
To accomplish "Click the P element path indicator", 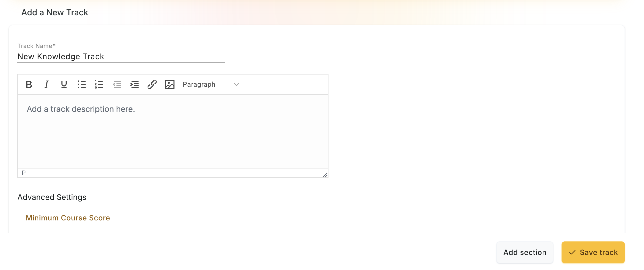I will pyautogui.click(x=24, y=173).
